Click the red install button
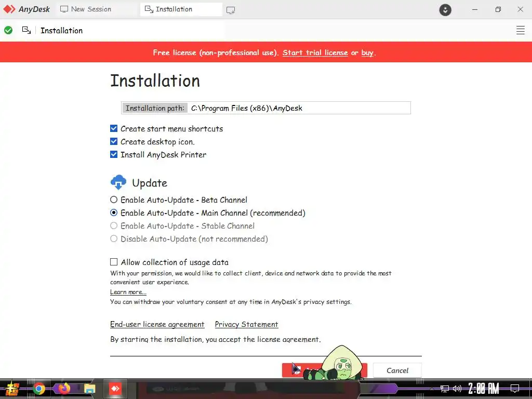Viewport: 532px width, 399px height. tap(324, 370)
